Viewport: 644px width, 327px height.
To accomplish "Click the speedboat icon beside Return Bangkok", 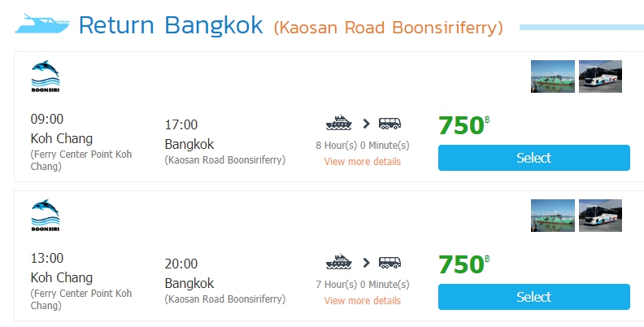I will click(x=41, y=24).
